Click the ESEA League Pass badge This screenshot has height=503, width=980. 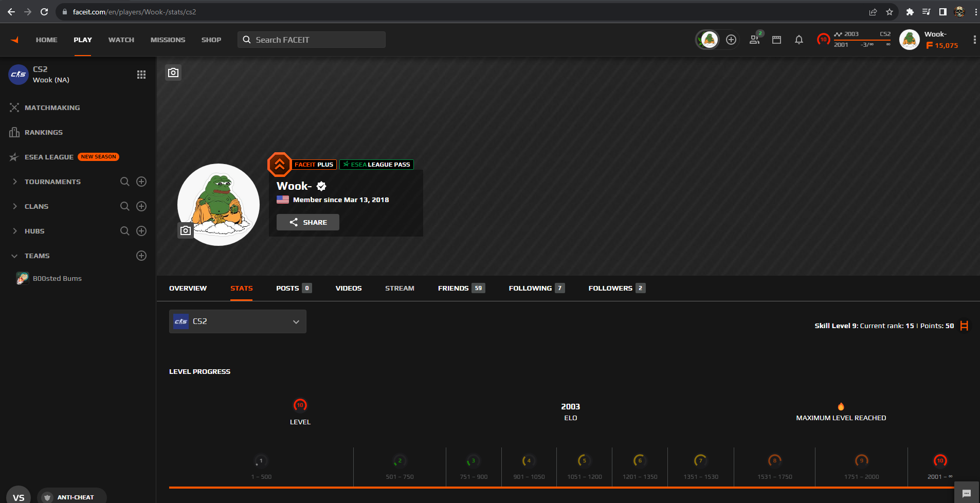pos(376,165)
